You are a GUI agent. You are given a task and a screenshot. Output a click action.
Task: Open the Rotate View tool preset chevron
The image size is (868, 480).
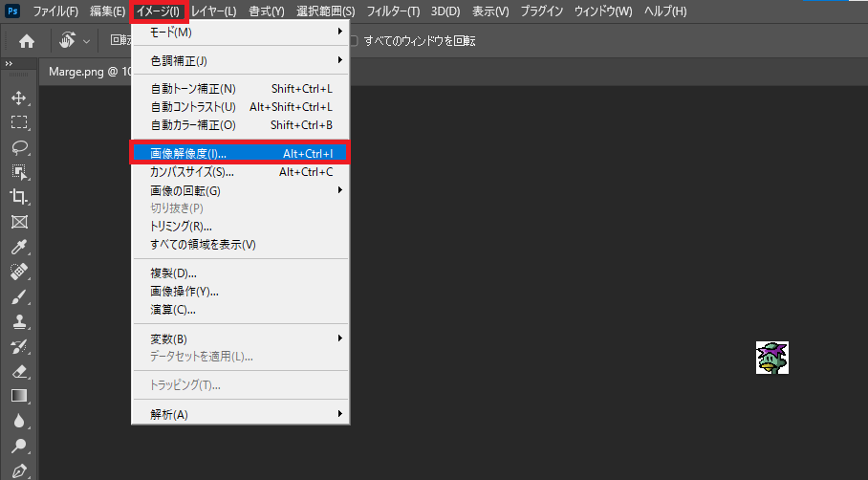pos(86,41)
